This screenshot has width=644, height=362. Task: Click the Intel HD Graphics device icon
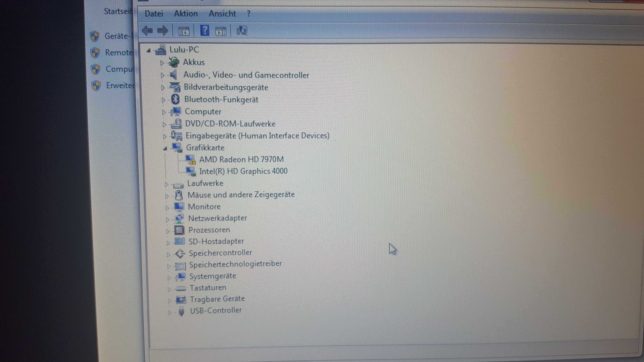[191, 171]
